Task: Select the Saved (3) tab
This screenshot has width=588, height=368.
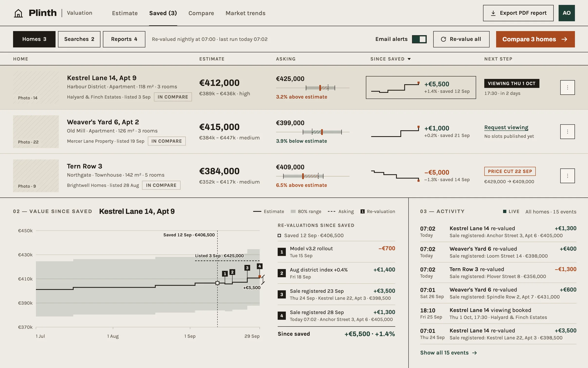Action: tap(163, 13)
